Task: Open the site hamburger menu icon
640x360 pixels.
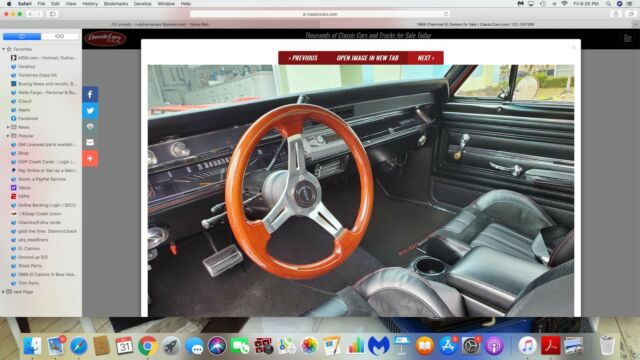Action: [627, 38]
